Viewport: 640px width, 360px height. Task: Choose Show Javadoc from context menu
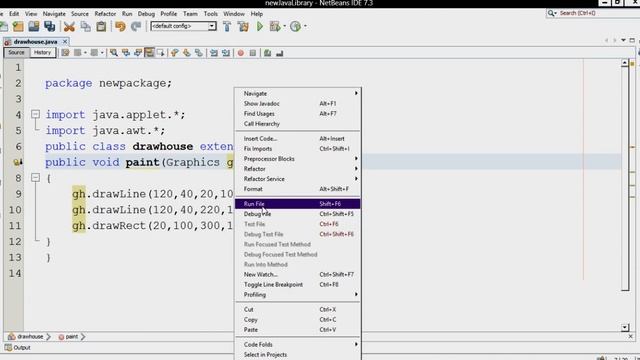tap(298, 104)
